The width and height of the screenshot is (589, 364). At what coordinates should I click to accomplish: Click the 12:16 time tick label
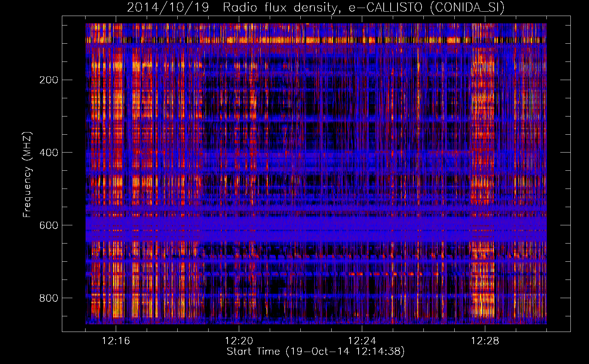tap(116, 341)
